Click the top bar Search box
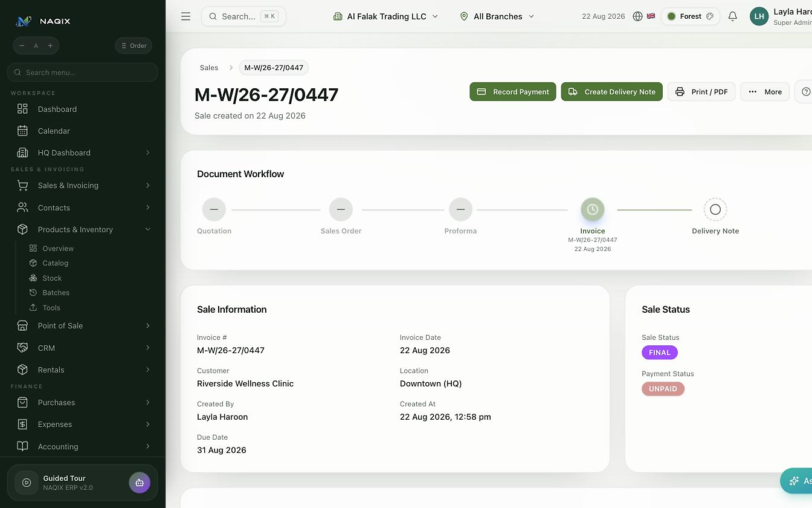 243,16
